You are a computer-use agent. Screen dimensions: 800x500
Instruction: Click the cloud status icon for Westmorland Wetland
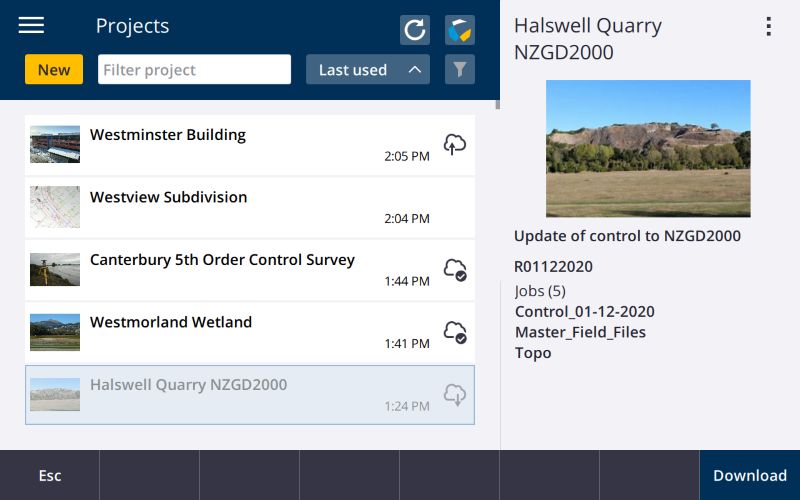click(455, 332)
